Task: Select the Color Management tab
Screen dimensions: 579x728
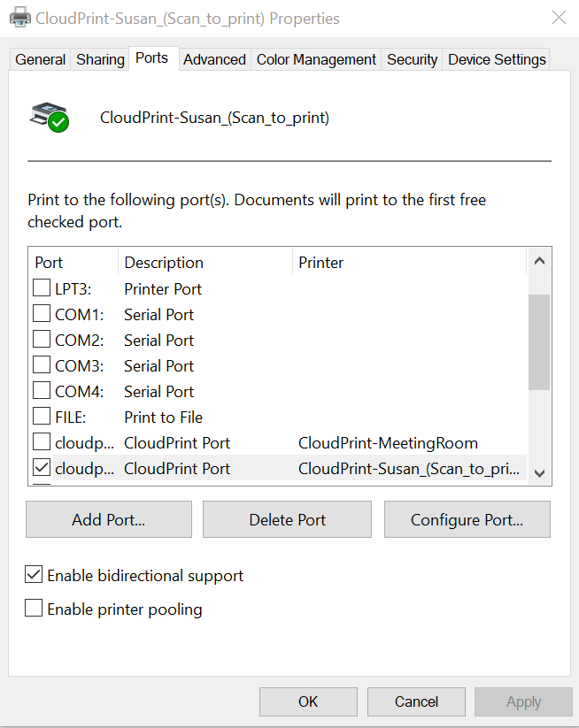Action: click(315, 59)
